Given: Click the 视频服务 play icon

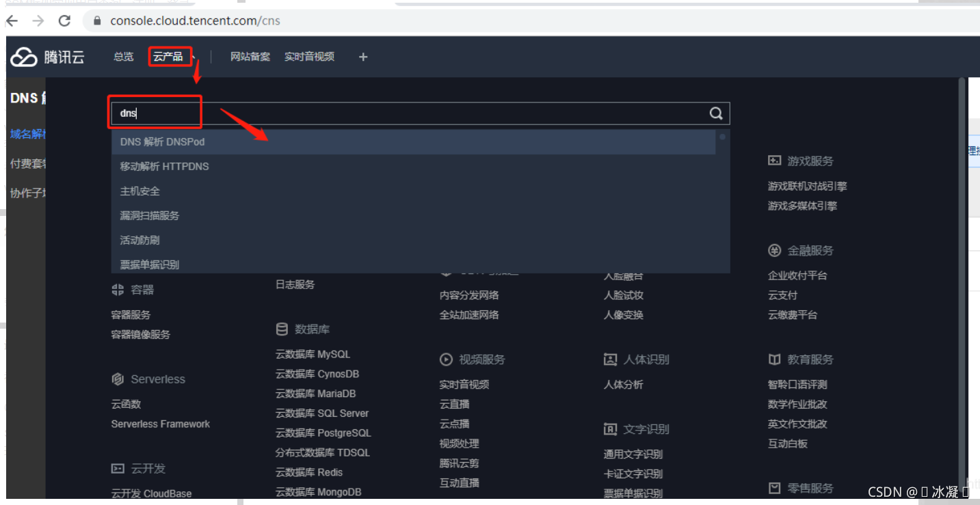Looking at the screenshot, I should pyautogui.click(x=446, y=359).
